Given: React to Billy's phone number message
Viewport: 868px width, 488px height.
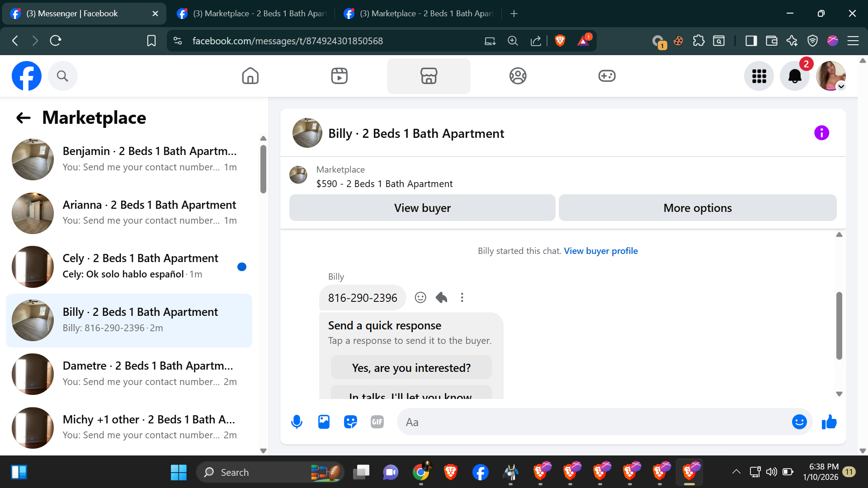Looking at the screenshot, I should tap(420, 297).
